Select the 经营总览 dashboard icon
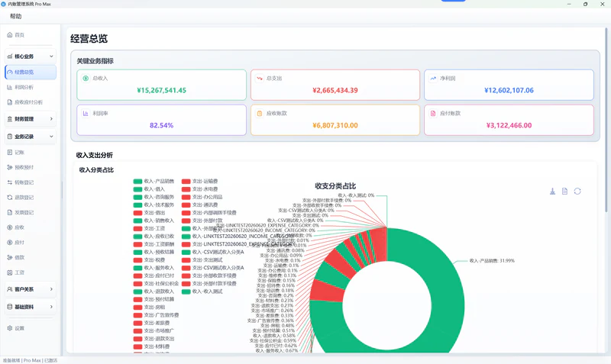The width and height of the screenshot is (611, 364). coord(10,72)
